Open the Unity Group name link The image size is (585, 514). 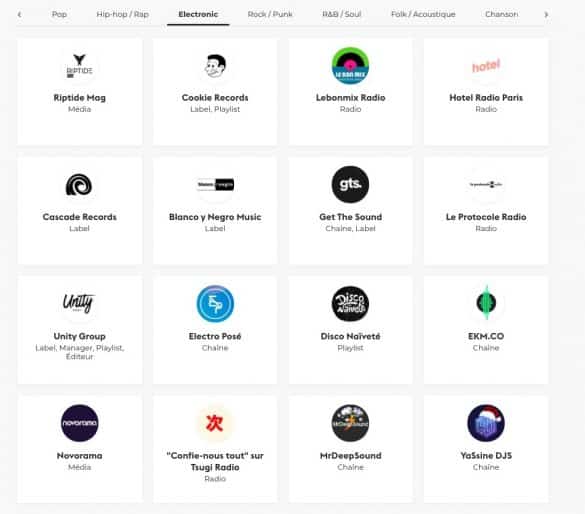click(79, 336)
